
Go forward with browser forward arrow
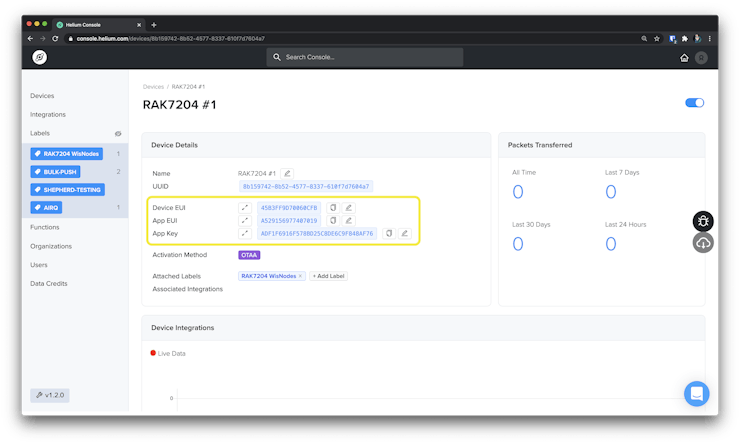tap(43, 39)
